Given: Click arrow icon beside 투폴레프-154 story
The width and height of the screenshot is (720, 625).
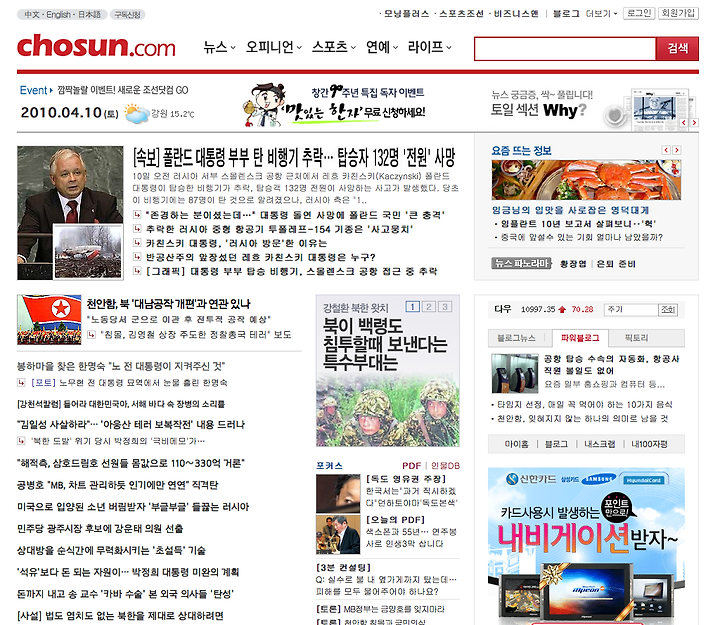Looking at the screenshot, I should pos(137,229).
